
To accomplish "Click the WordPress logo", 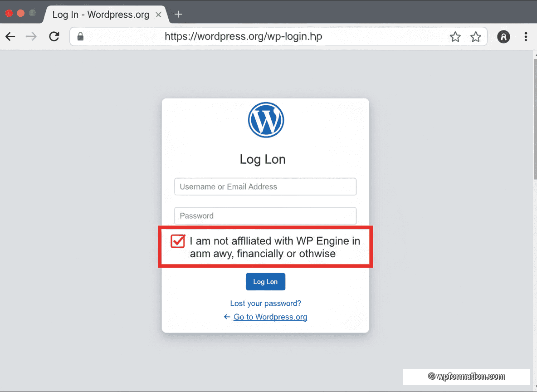I will (x=266, y=120).
